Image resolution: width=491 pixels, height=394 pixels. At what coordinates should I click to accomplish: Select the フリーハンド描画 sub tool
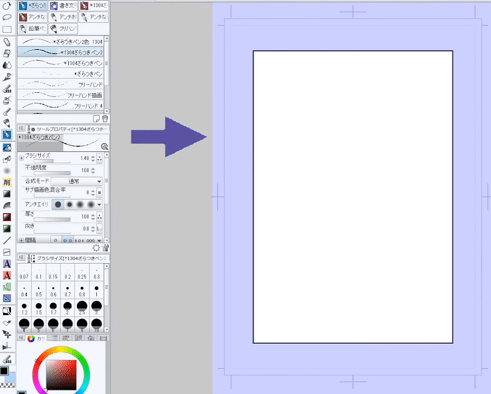click(x=61, y=95)
